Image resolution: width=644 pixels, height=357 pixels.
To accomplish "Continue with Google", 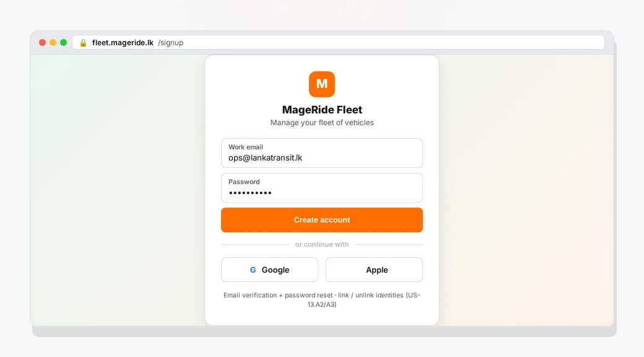I will coord(269,270).
